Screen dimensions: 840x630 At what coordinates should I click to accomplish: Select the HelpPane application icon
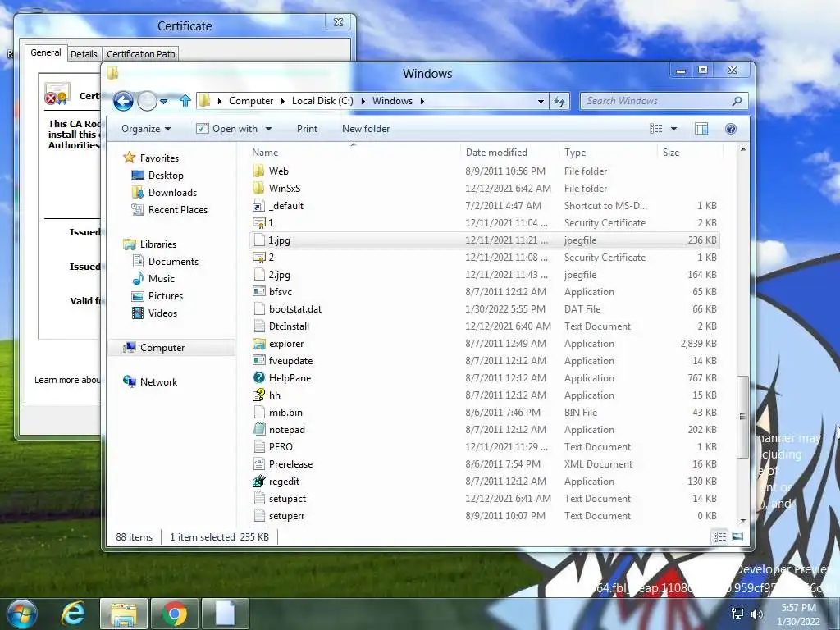258,377
